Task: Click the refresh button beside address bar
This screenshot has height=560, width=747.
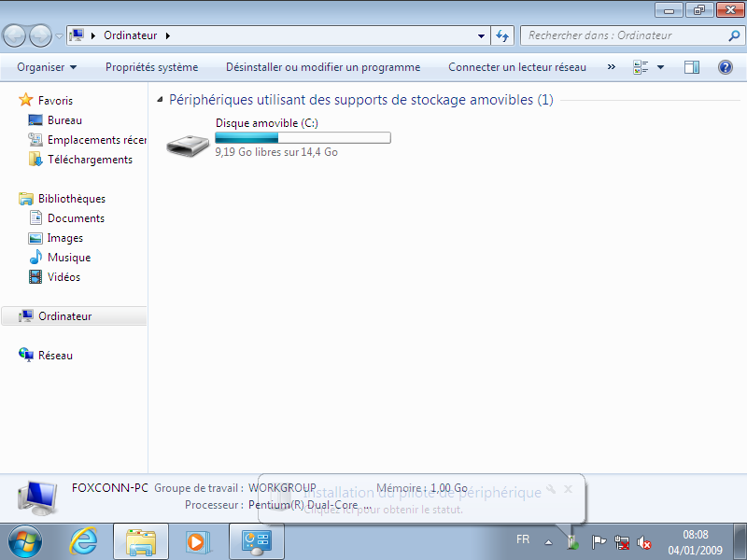Action: [x=503, y=35]
